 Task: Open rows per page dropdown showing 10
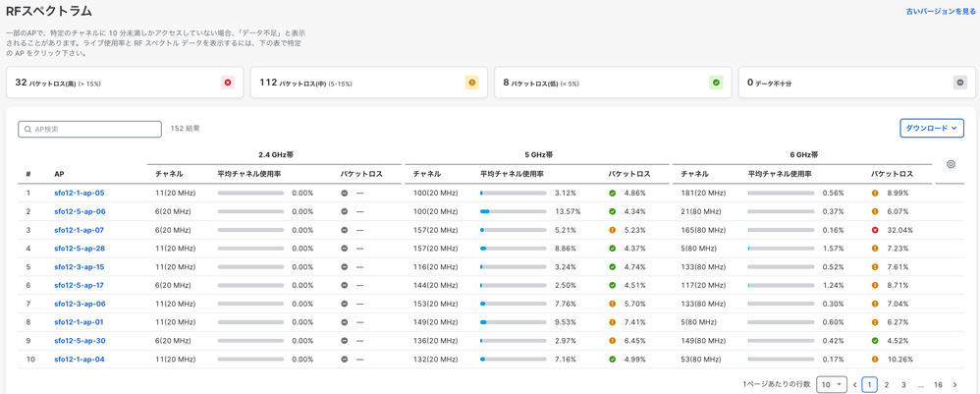pos(831,385)
